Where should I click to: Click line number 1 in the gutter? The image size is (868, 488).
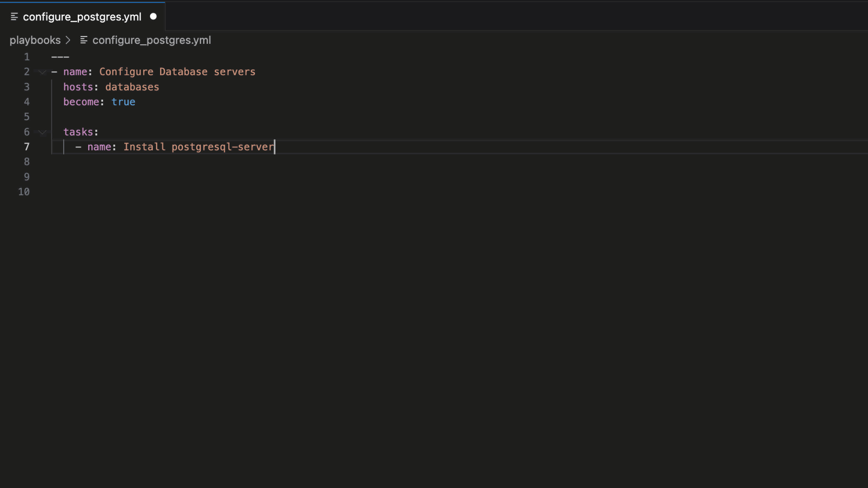[26, 56]
